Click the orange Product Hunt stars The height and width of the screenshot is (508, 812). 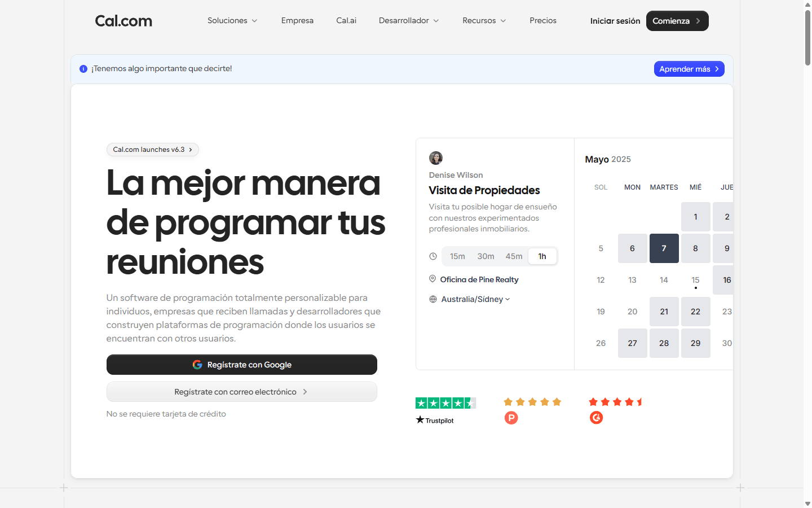[532, 402]
